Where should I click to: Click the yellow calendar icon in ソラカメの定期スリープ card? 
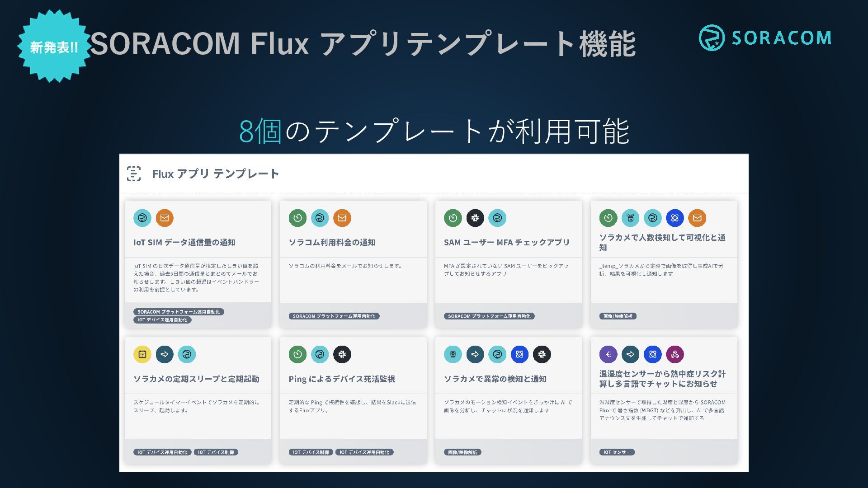(142, 354)
